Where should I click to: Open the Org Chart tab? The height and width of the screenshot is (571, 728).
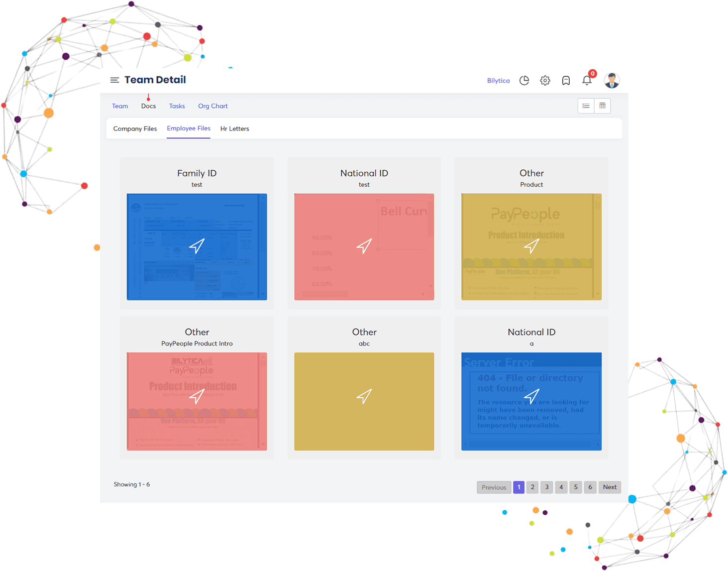click(x=213, y=106)
